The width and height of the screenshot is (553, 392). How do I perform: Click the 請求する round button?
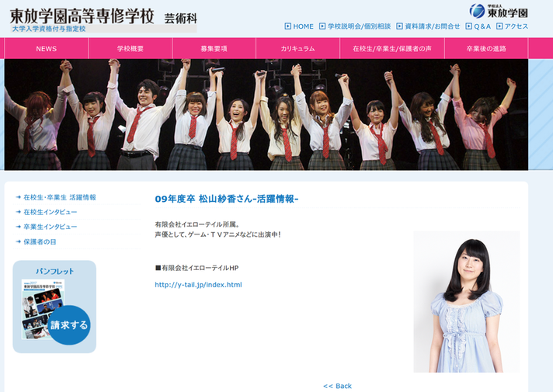(x=69, y=324)
